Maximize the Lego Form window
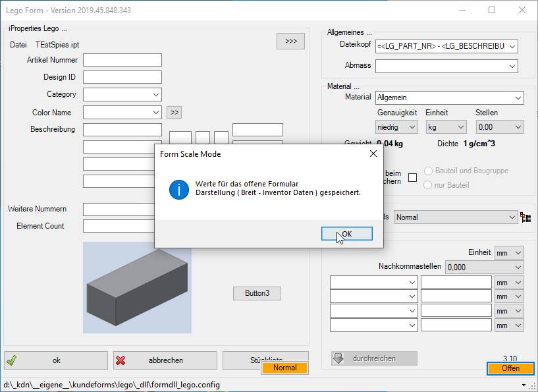Viewport: 538px width, 392px height. click(x=492, y=10)
